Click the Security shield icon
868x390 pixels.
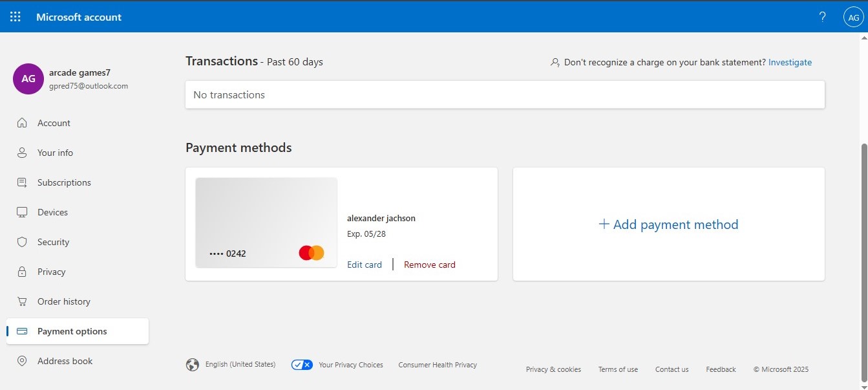(x=22, y=242)
